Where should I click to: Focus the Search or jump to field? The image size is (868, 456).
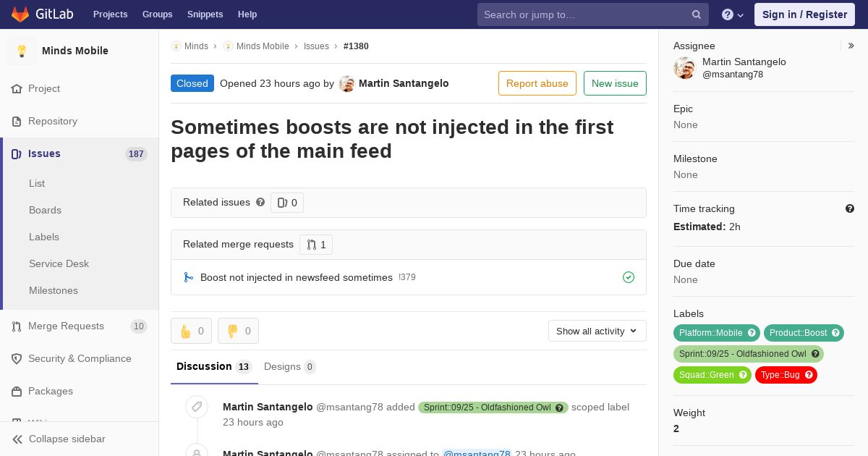[593, 14]
